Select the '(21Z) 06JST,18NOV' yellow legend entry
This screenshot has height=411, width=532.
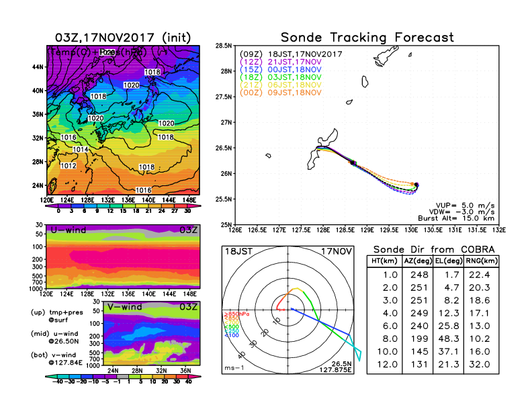coord(281,85)
